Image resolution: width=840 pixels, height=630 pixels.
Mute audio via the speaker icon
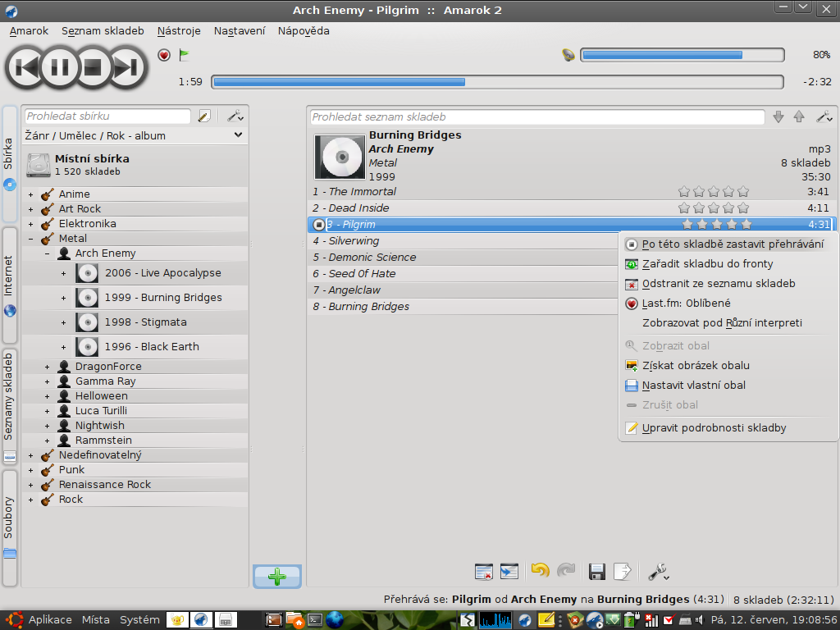(568, 55)
